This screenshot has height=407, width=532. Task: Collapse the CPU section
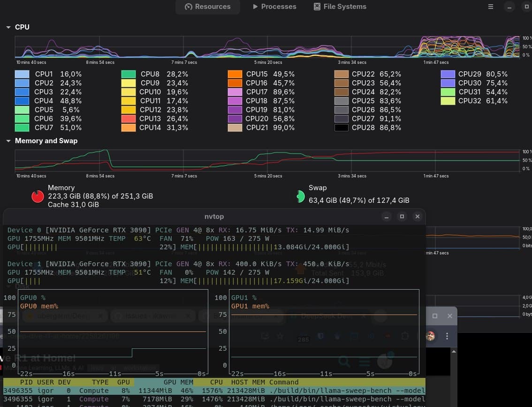pyautogui.click(x=8, y=27)
